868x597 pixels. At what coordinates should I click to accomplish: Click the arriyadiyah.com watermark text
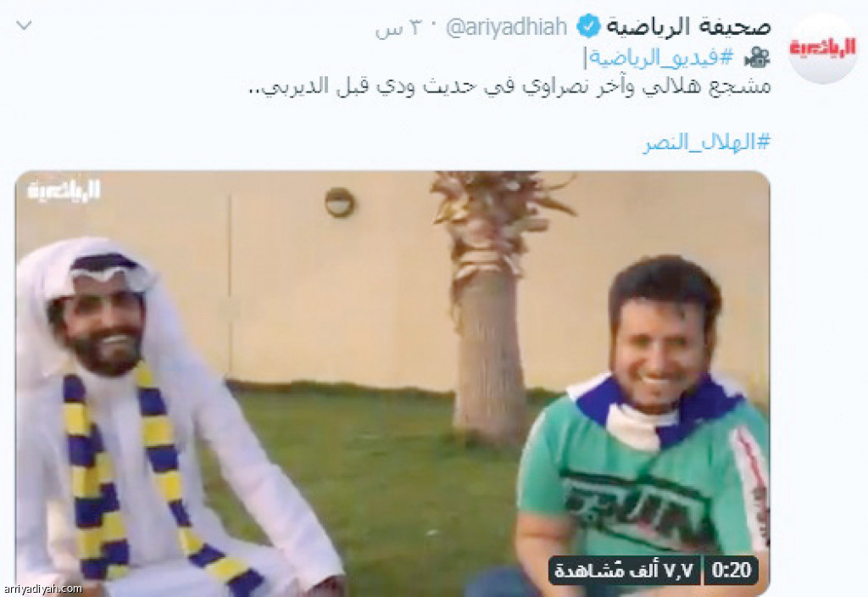tap(42, 589)
